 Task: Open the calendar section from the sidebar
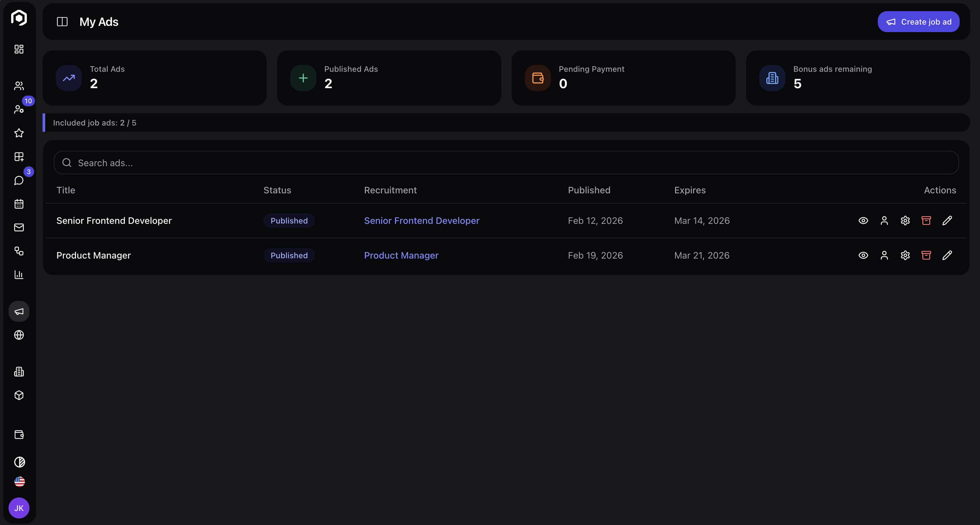click(19, 204)
